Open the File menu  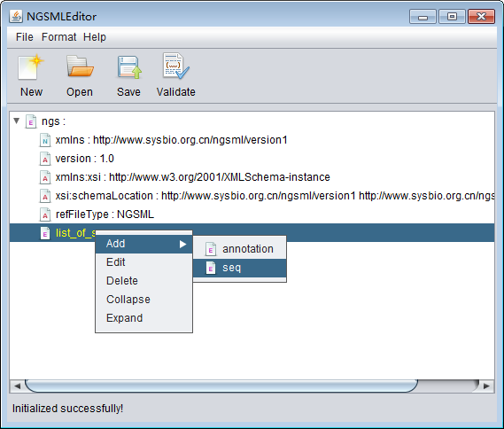[x=25, y=37]
